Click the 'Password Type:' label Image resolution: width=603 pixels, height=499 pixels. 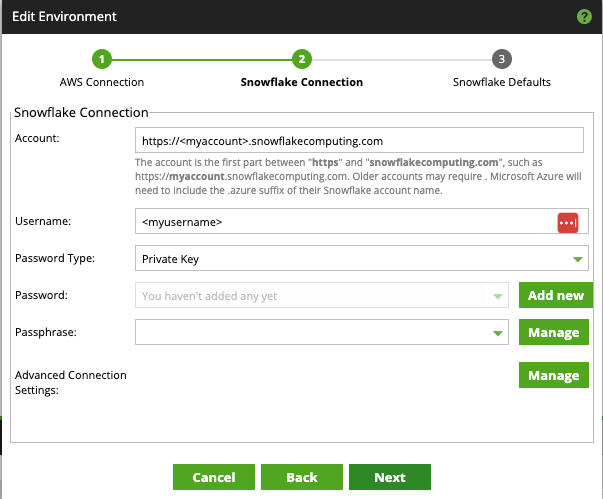(55, 258)
